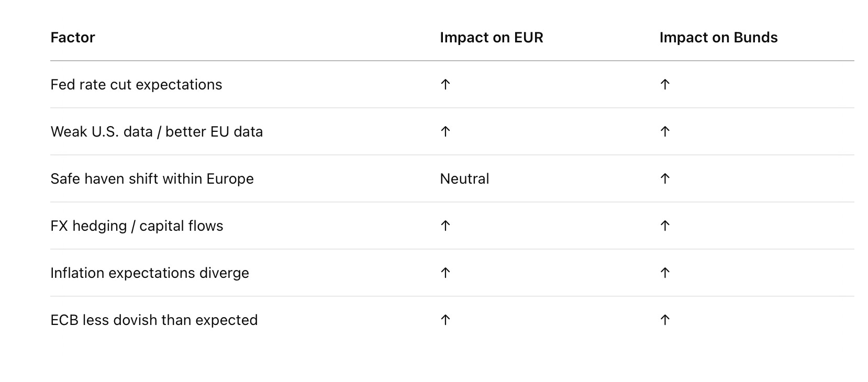The height and width of the screenshot is (382, 868).
Task: Click EUR up arrow in FX hedging row
Action: pos(446,226)
